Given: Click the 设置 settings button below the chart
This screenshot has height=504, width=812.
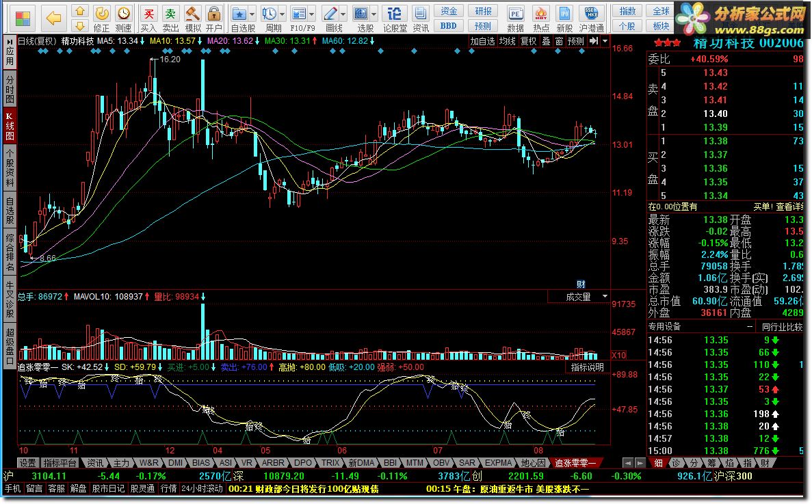Looking at the screenshot, I should pyautogui.click(x=27, y=462).
